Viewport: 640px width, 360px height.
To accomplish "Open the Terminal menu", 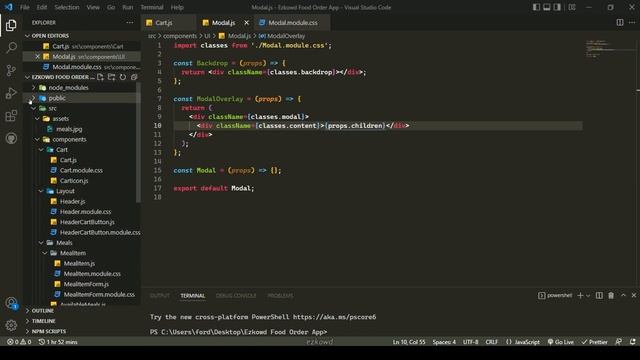I will pos(151,7).
